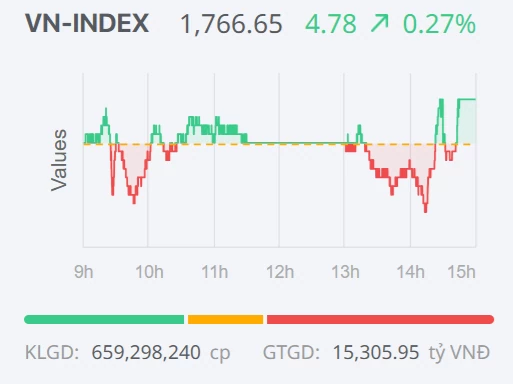Click the 12h time label
This screenshot has width=513, height=384.
(x=280, y=272)
